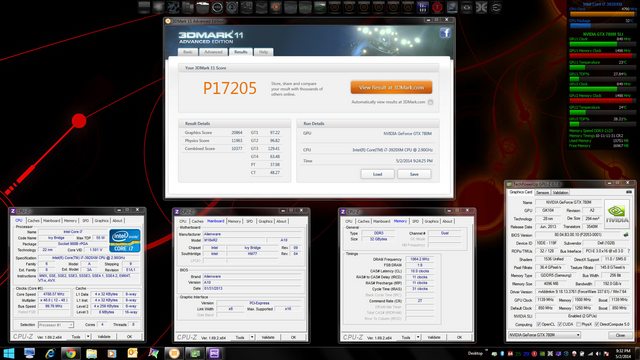Open the Tools dropdown arrow in Mainboard CPU-Z
Screen dimensions: 640x360
252,337
